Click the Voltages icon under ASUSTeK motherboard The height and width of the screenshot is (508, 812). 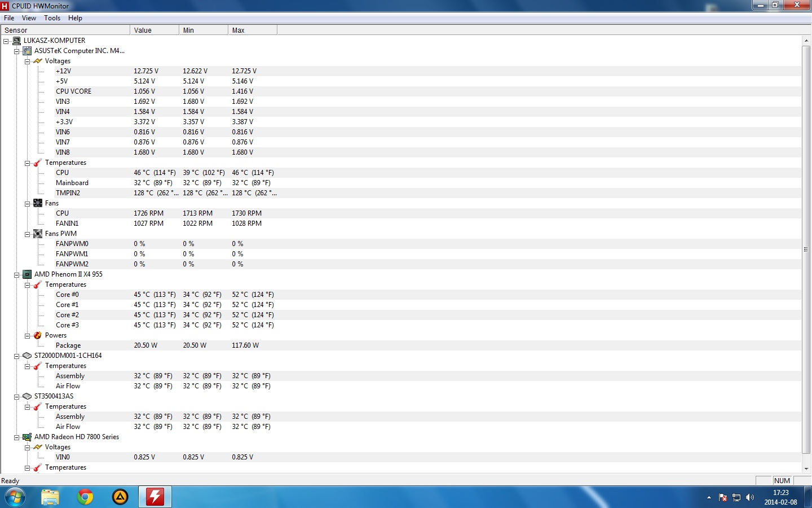click(38, 61)
